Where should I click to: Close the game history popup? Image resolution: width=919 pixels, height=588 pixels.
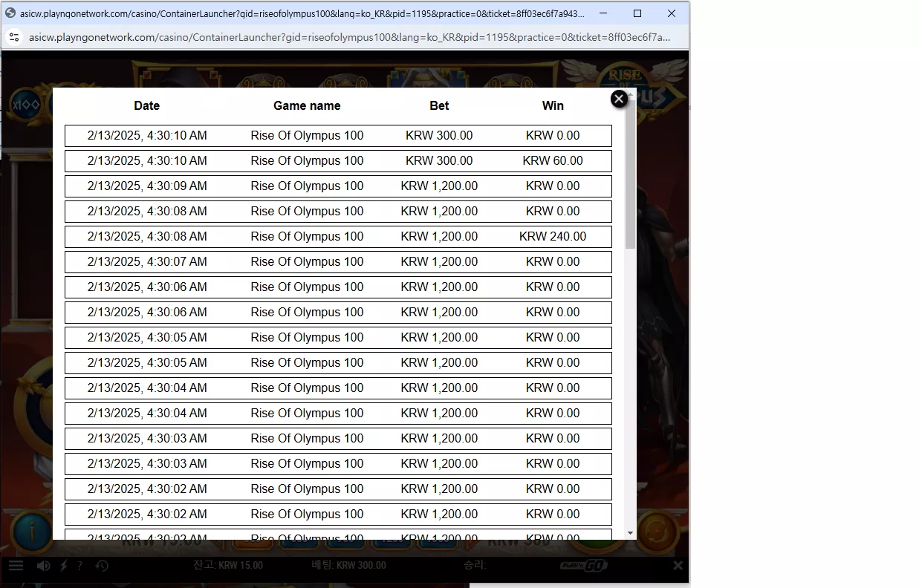point(619,99)
